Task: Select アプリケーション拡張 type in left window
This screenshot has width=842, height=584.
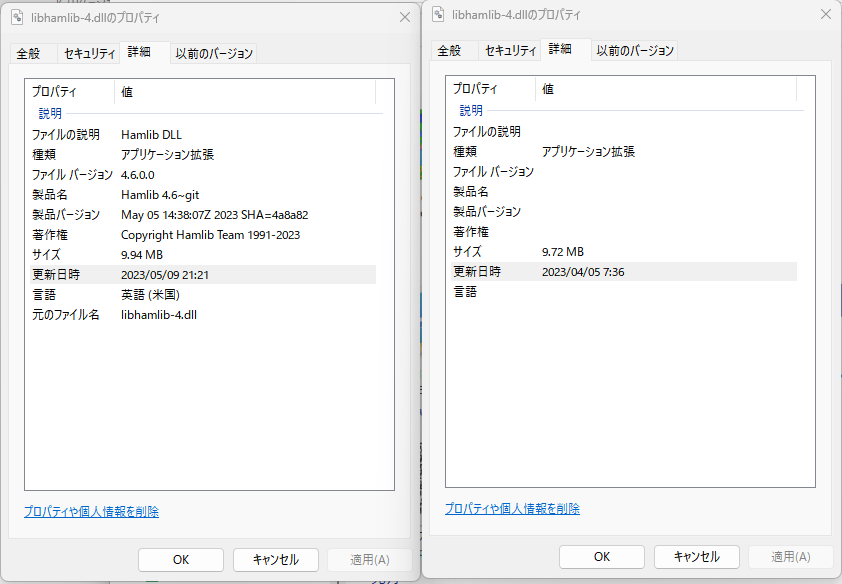Action: coord(168,155)
